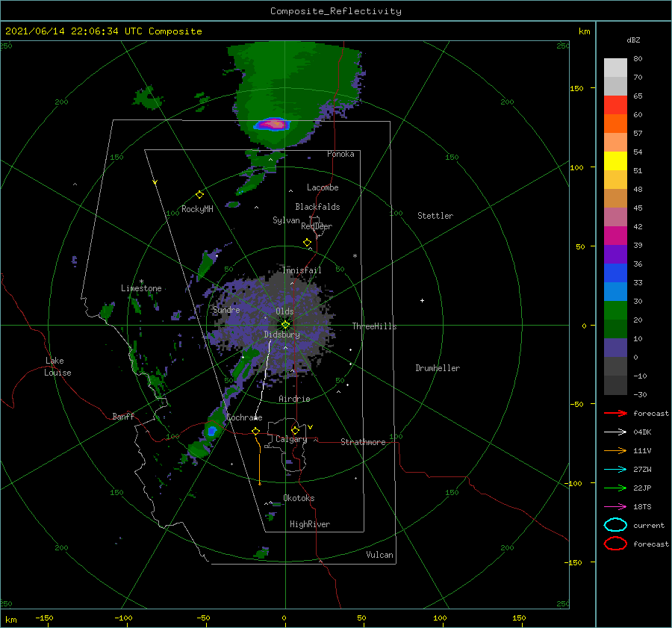The image size is (672, 628).
Task: Select the dark orange 57-60 dBZ swatch
Action: pos(615,123)
